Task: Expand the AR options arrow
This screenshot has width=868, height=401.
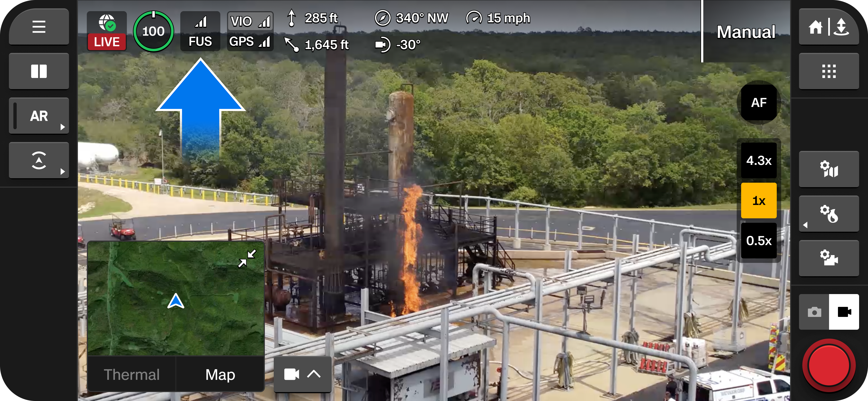Action: click(62, 127)
